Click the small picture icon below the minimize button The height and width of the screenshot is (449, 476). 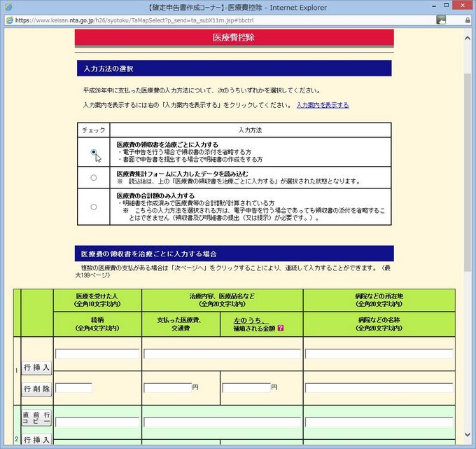440,20
